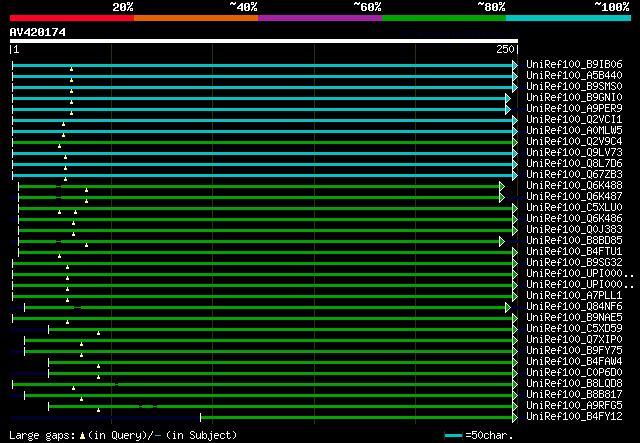This screenshot has width=640, height=443.
Task: Click the UniRef100_B9NAE5 label
Action: (574, 318)
